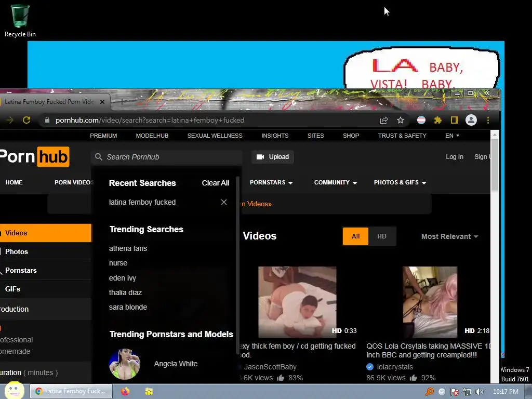Pick trending search 'sara blonde'
Image resolution: width=532 pixels, height=399 pixels.
pyautogui.click(x=128, y=307)
